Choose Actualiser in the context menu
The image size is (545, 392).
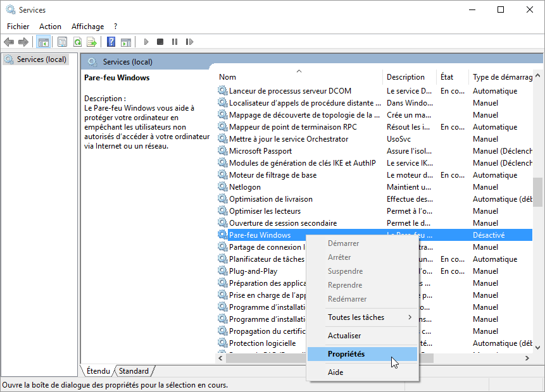pyautogui.click(x=362, y=335)
